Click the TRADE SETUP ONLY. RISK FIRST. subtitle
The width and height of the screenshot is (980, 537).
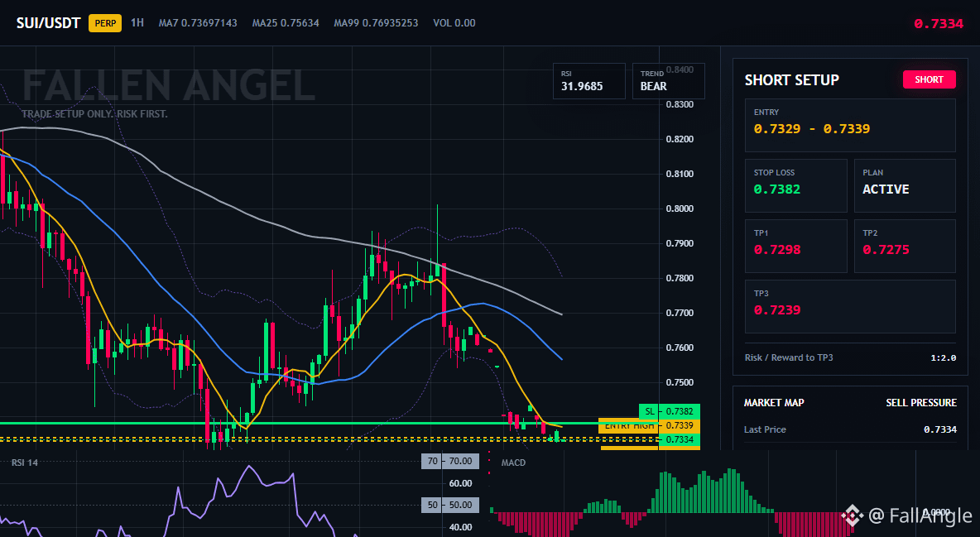94,114
